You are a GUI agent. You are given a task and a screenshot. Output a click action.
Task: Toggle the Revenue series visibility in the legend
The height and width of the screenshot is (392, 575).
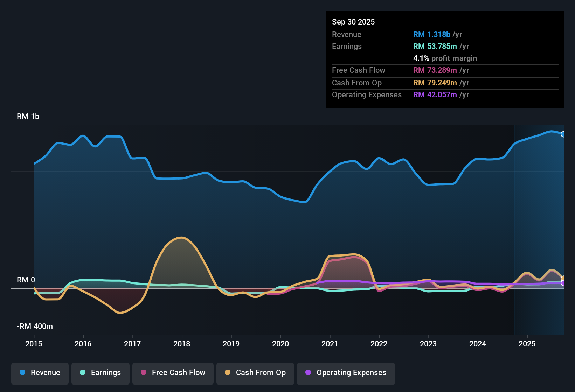[x=40, y=373]
